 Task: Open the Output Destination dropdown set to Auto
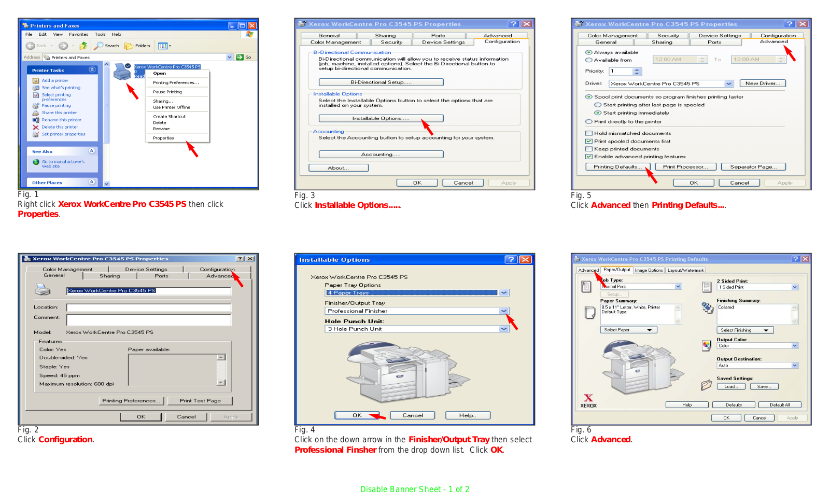click(795, 366)
